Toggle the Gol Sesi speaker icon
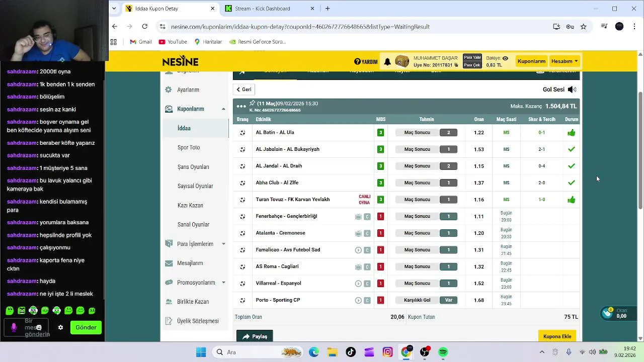 [572, 89]
